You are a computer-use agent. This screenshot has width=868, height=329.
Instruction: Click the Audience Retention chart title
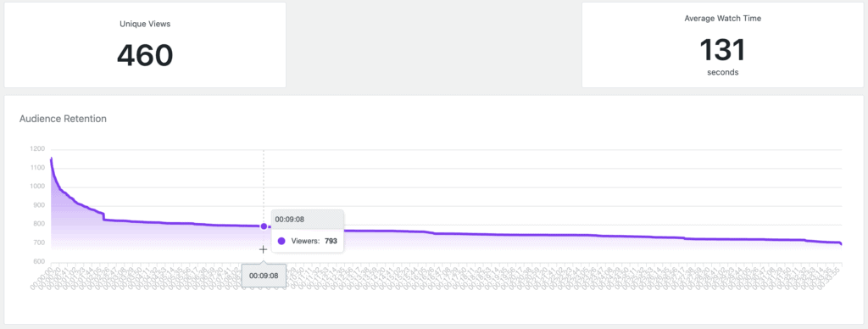[63, 119]
